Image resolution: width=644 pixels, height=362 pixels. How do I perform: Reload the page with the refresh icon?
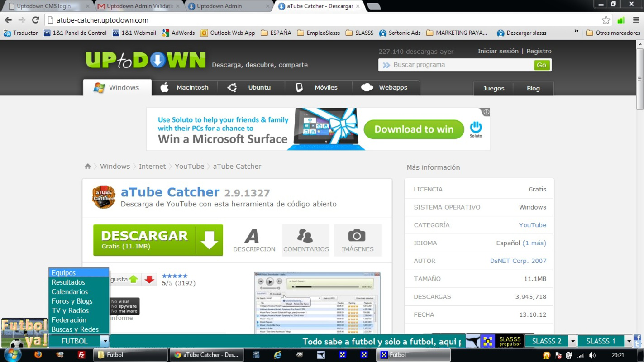[x=35, y=20]
